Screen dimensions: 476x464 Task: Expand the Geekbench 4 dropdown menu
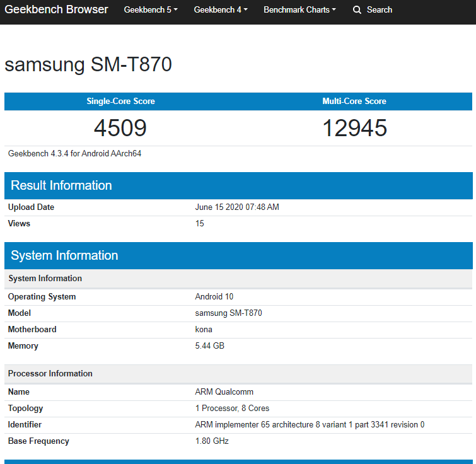(x=221, y=9)
